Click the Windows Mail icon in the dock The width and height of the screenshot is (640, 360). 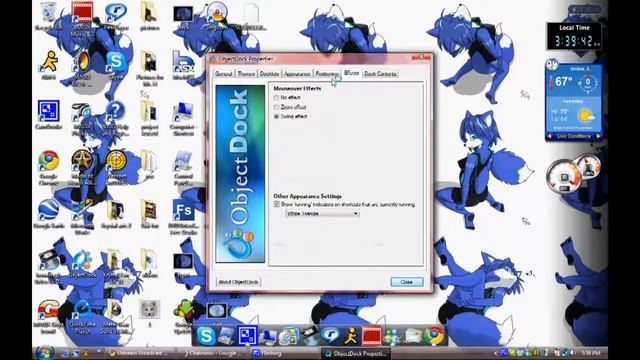[413, 336]
